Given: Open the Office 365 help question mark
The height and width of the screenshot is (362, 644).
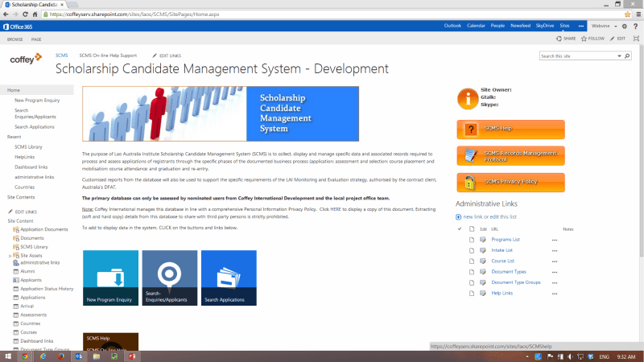Looking at the screenshot, I should tap(635, 27).
